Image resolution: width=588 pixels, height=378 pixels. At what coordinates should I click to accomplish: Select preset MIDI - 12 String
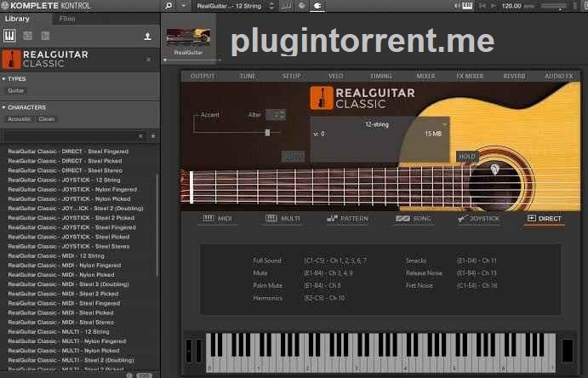point(56,255)
